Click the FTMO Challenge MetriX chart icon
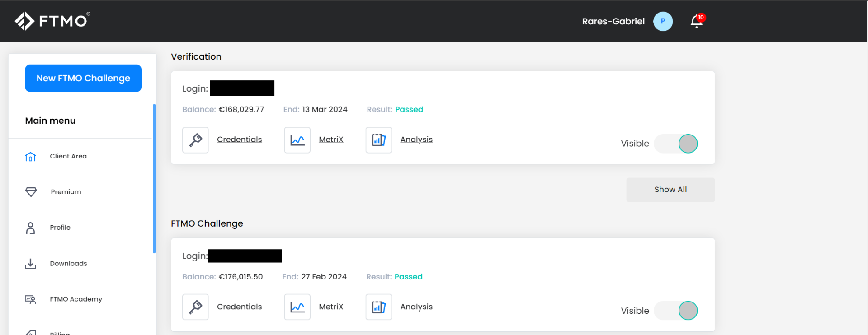Screen dimensions: 868x335 (x=297, y=307)
